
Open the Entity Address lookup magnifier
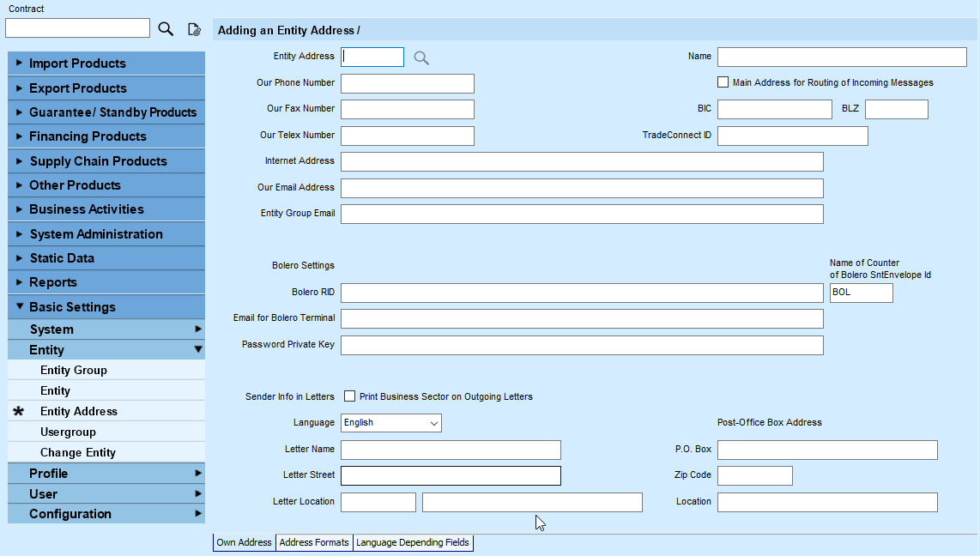(x=421, y=58)
